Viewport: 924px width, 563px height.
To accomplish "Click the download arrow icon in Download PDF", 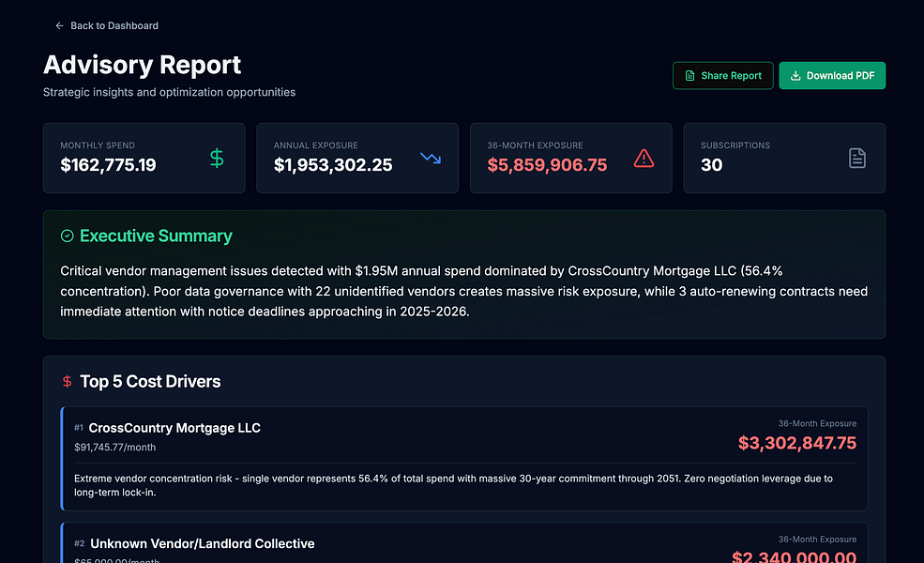I will click(795, 75).
